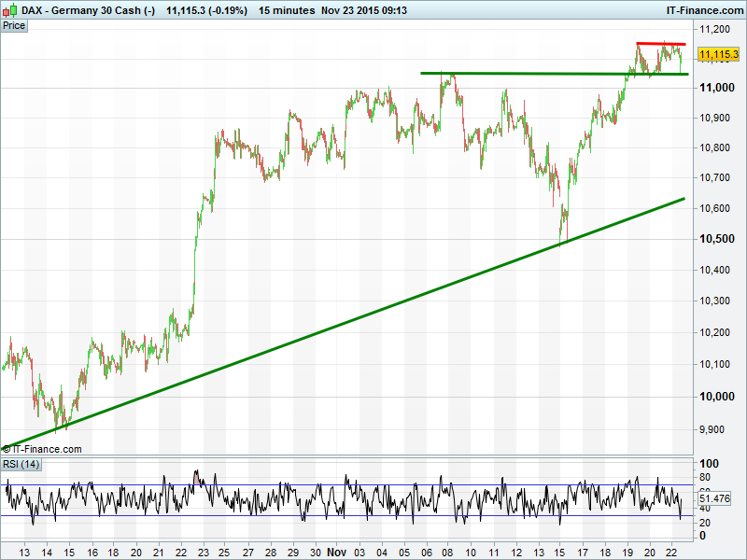Click the candlestick chart icon beside DAX title

8,9
